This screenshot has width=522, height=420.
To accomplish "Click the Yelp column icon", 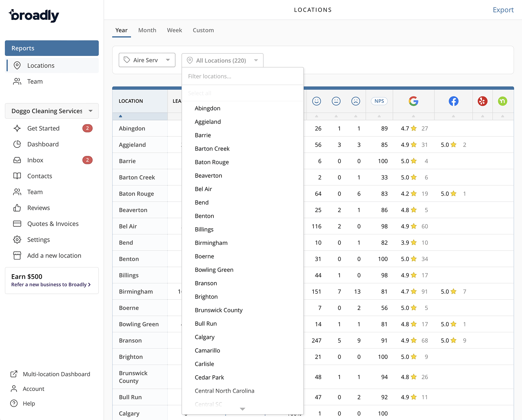I will coord(482,101).
